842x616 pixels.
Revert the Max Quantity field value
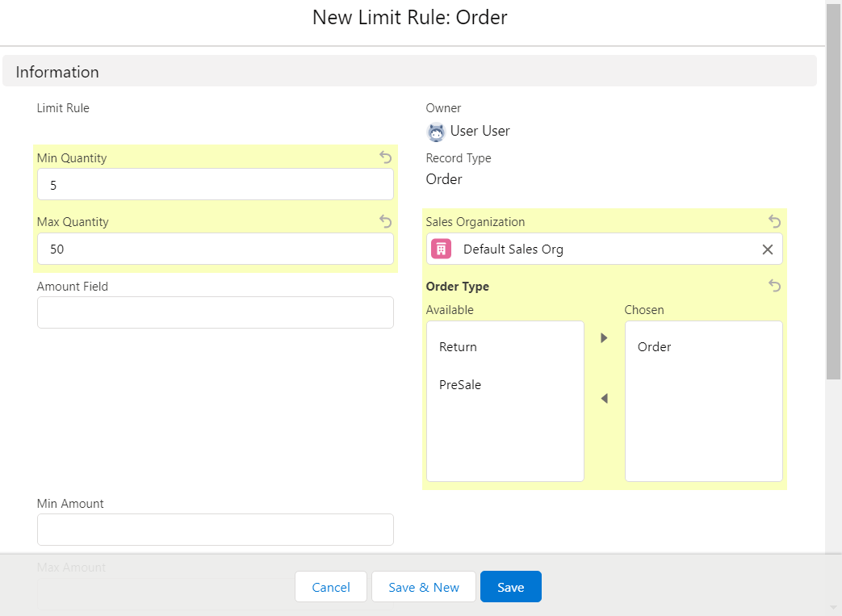tap(385, 221)
